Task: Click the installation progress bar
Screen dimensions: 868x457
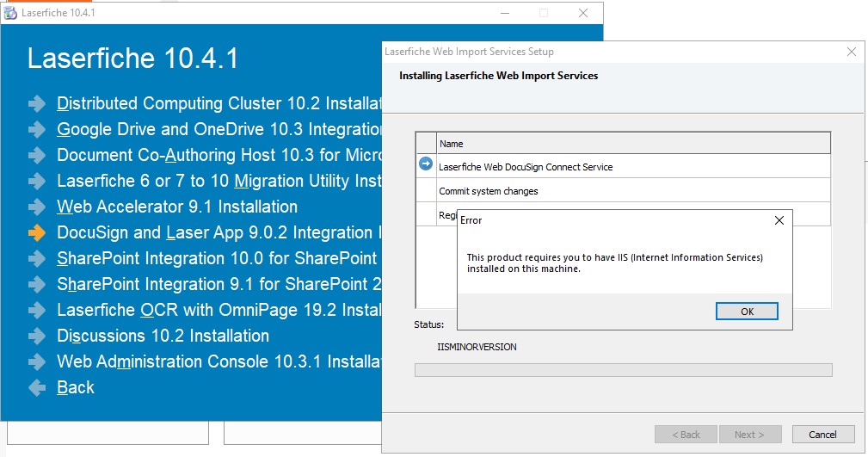Action: pos(624,370)
